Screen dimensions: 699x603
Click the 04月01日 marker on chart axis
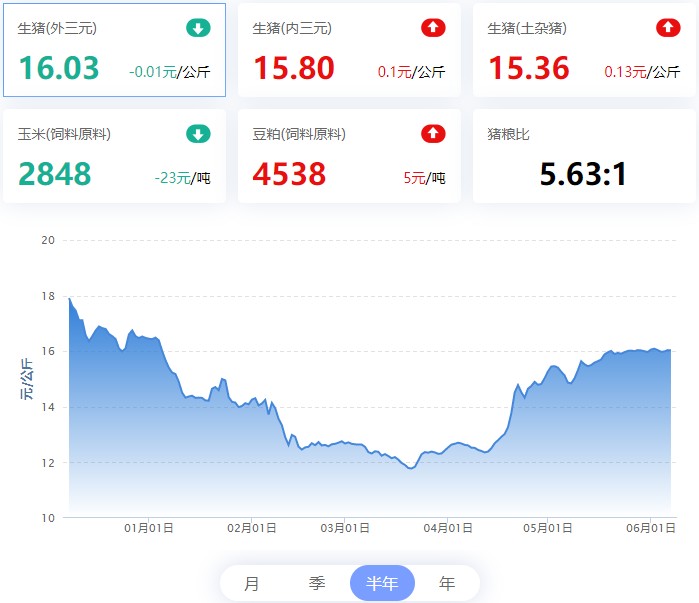(x=448, y=528)
